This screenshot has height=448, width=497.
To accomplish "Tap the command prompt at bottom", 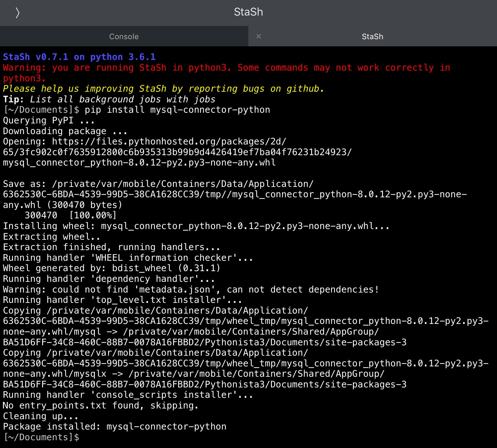I will click(41, 437).
